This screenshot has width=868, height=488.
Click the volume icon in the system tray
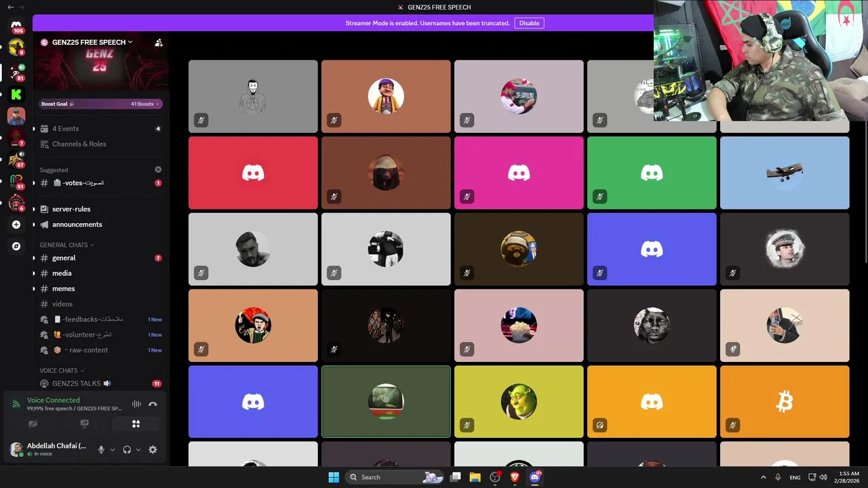(823, 477)
